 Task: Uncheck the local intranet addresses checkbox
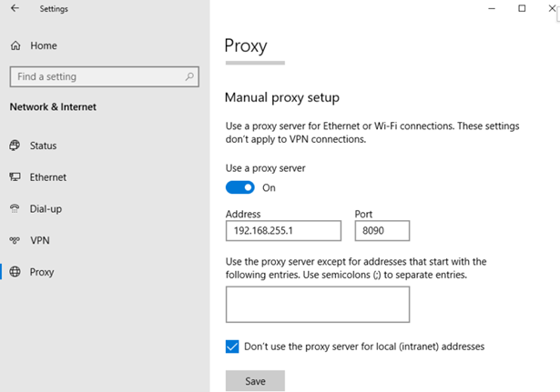point(232,347)
